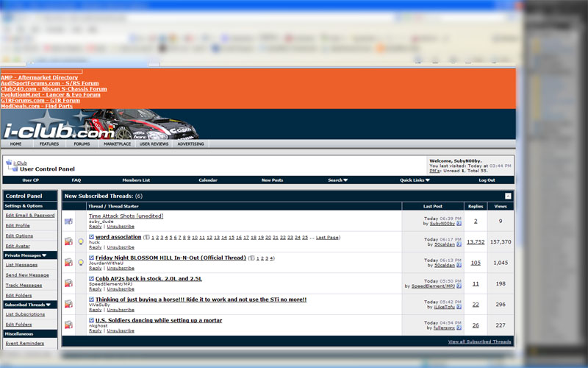Image resolution: width=588 pixels, height=368 pixels.
Task: Open the Quick Links dropdown
Action: 415,180
